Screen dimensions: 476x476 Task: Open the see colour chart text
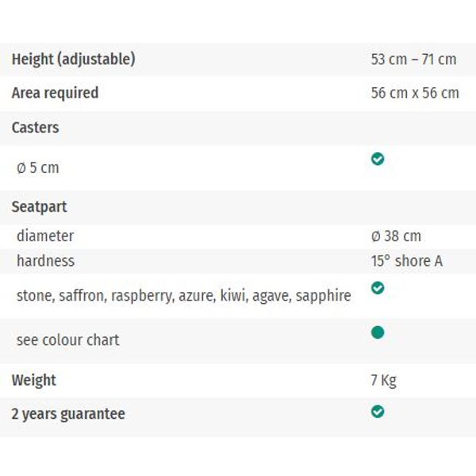coord(68,340)
